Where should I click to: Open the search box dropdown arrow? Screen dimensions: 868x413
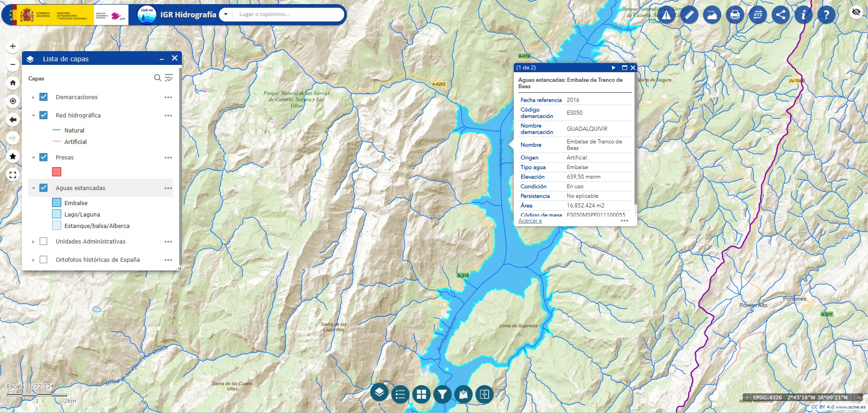226,14
